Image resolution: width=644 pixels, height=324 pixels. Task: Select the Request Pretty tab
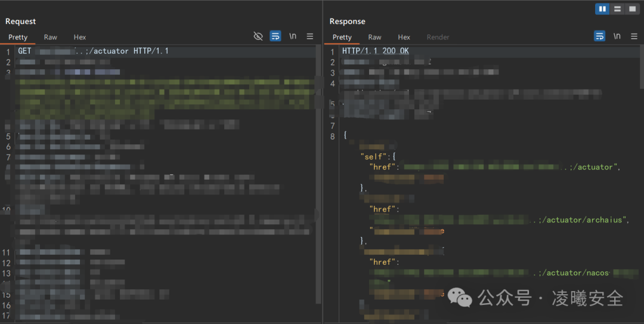18,37
